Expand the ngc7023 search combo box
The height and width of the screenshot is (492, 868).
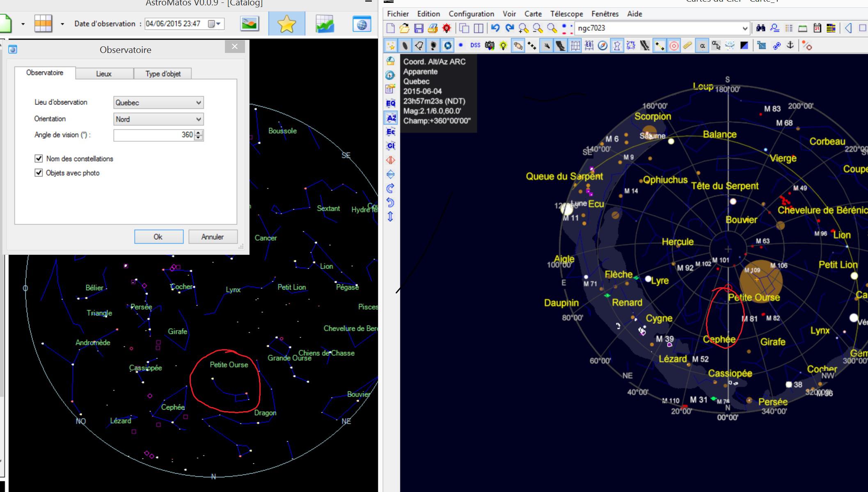745,28
